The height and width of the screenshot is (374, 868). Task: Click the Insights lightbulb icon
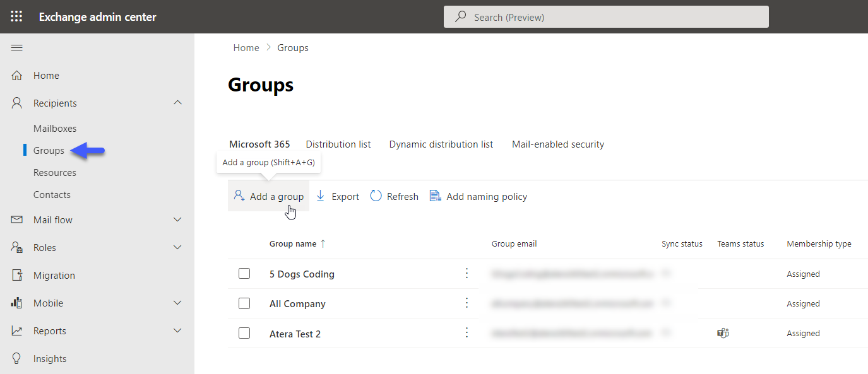pyautogui.click(x=17, y=359)
